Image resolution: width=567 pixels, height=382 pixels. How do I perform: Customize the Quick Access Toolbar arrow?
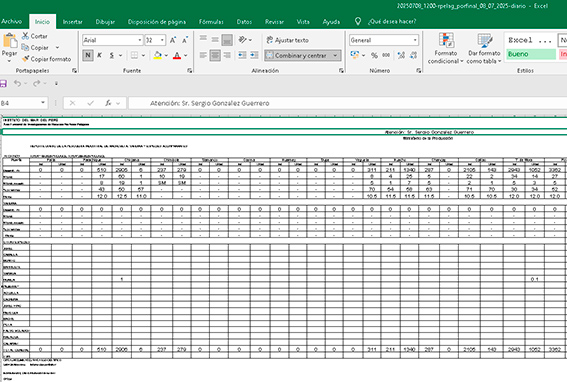(x=56, y=84)
